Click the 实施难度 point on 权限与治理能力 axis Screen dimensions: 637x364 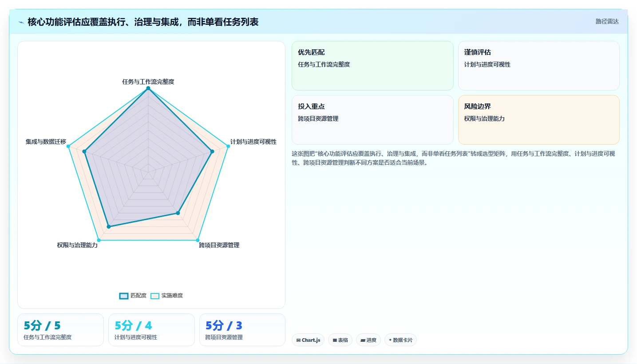pos(99,240)
